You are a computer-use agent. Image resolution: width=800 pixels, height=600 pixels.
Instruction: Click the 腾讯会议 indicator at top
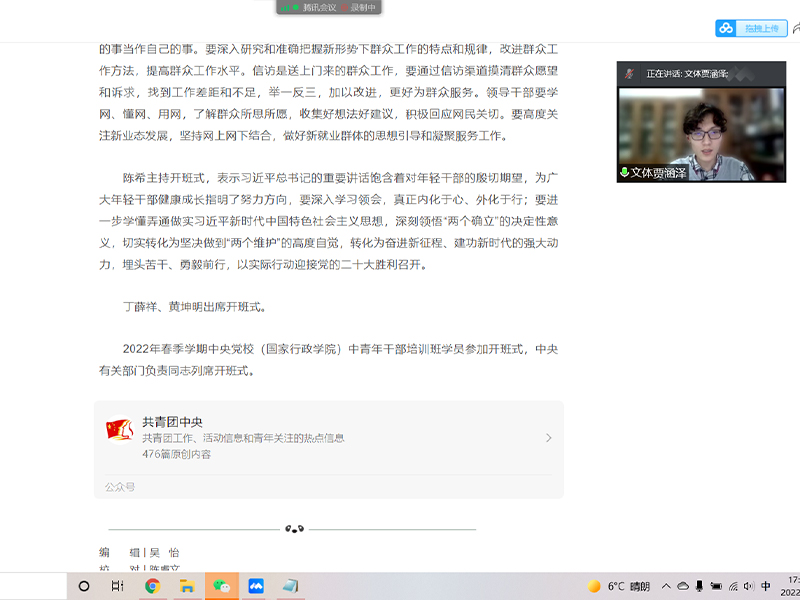[319, 7]
